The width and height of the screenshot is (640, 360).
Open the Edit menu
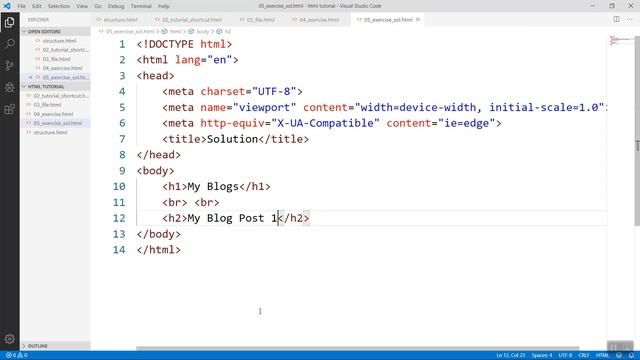point(37,6)
